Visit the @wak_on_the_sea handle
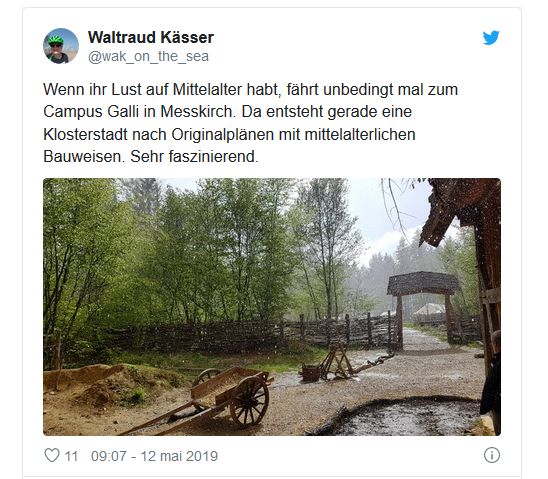The height and width of the screenshot is (479, 548). pyautogui.click(x=149, y=56)
